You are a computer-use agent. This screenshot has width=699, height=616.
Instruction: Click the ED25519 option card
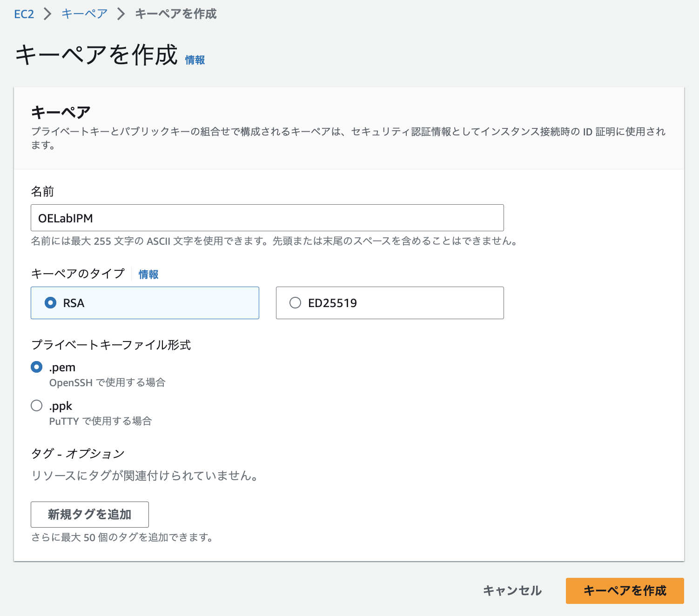click(390, 303)
